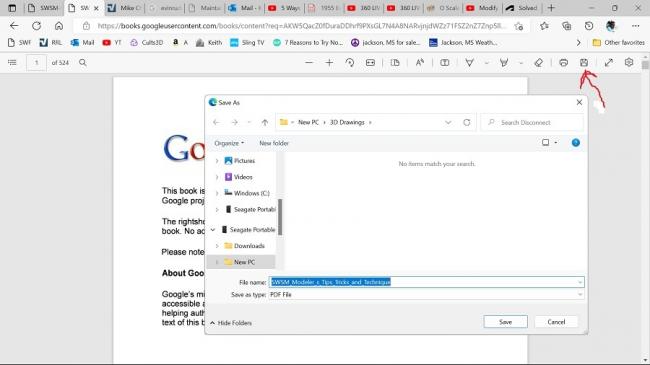Reload the page with Refresh icon
This screenshot has height=365, width=650.
tap(36, 26)
